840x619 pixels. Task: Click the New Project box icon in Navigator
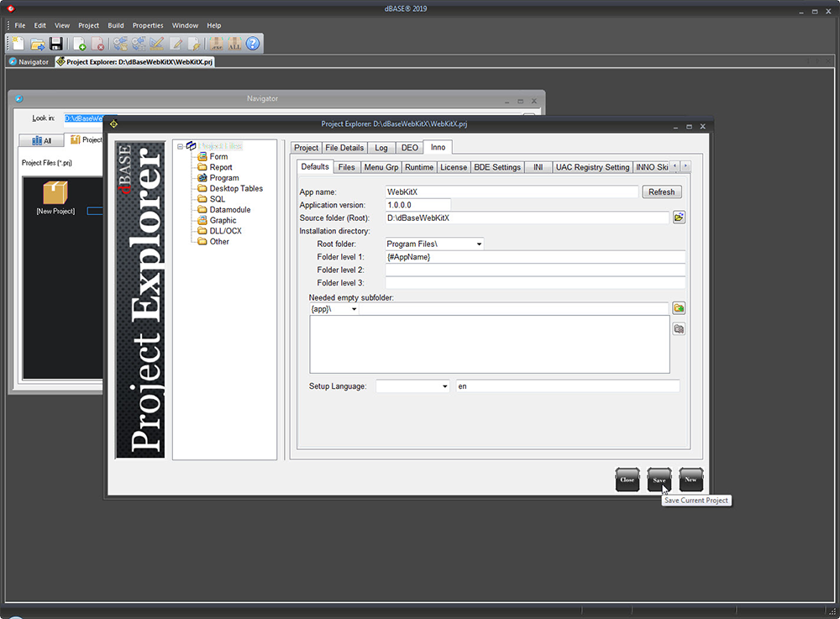pos(55,193)
